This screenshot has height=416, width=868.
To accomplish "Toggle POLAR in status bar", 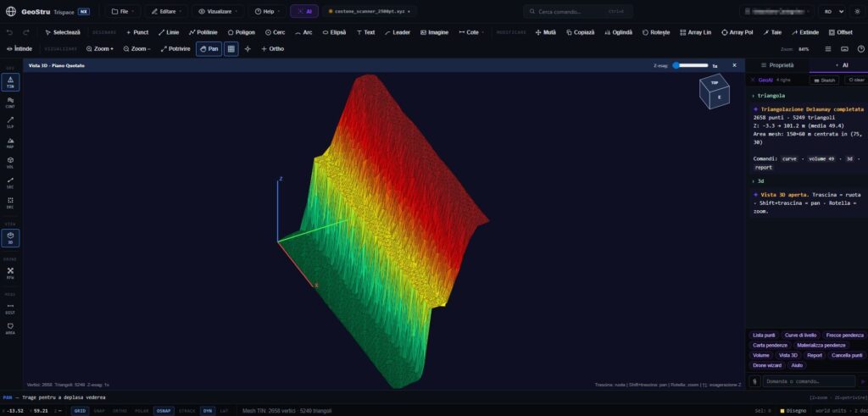I will (142, 411).
